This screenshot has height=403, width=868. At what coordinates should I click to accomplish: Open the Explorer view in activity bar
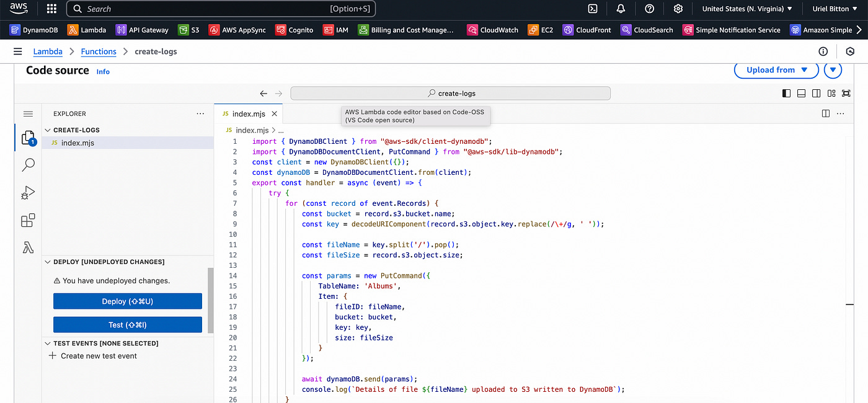tap(28, 138)
